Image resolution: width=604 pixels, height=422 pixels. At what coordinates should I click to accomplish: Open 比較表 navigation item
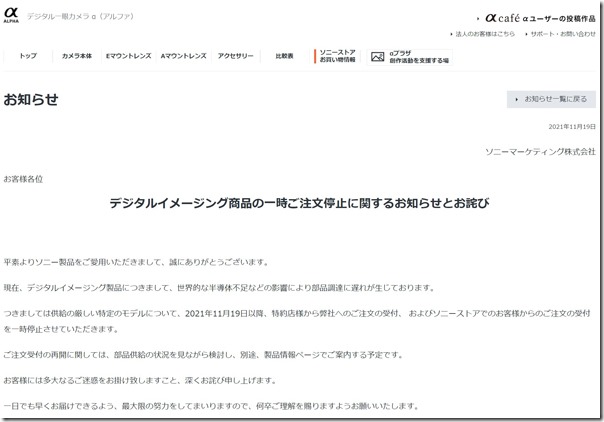tap(284, 56)
